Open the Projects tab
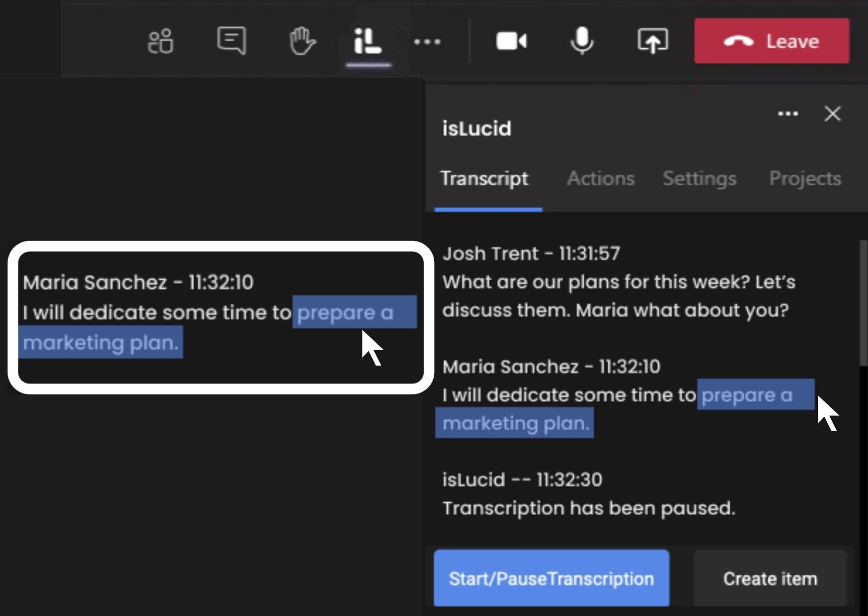Screen dimensions: 868x616 tap(805, 178)
